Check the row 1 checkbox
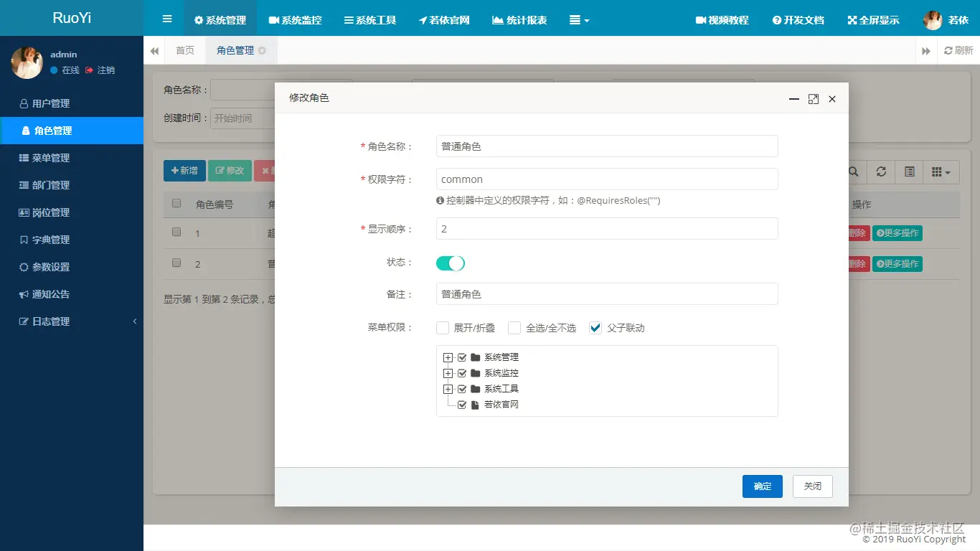The width and height of the screenshot is (980, 551). [176, 232]
